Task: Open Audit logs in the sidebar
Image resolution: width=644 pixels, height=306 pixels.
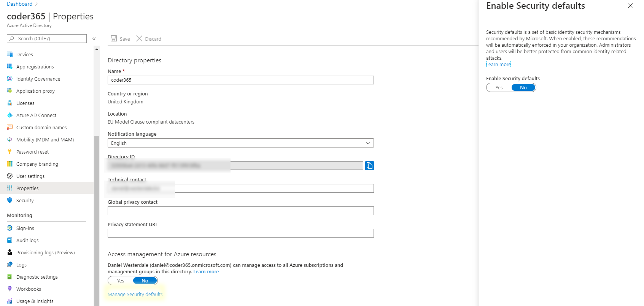Action: click(x=27, y=240)
